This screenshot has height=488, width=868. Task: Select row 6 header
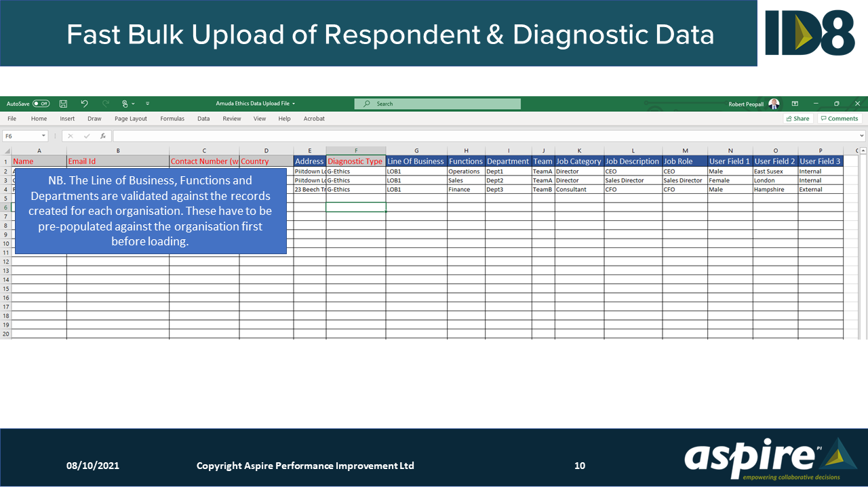pyautogui.click(x=5, y=207)
